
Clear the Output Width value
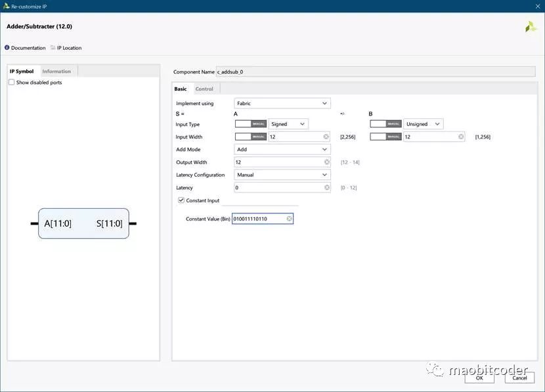point(326,162)
